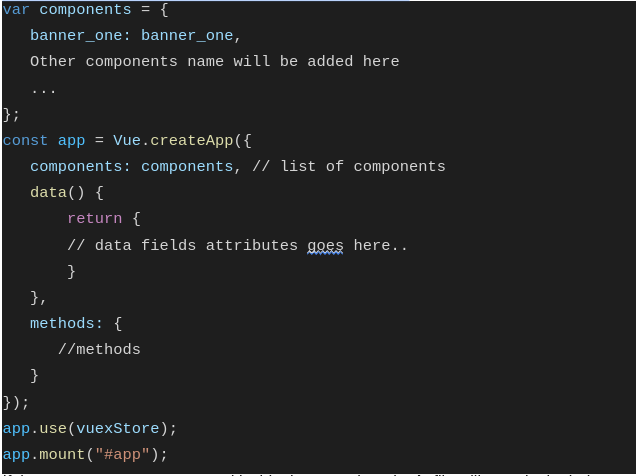Image resolution: width=637 pixels, height=476 pixels.
Task: Click the "return" keyword
Action: 94,219
